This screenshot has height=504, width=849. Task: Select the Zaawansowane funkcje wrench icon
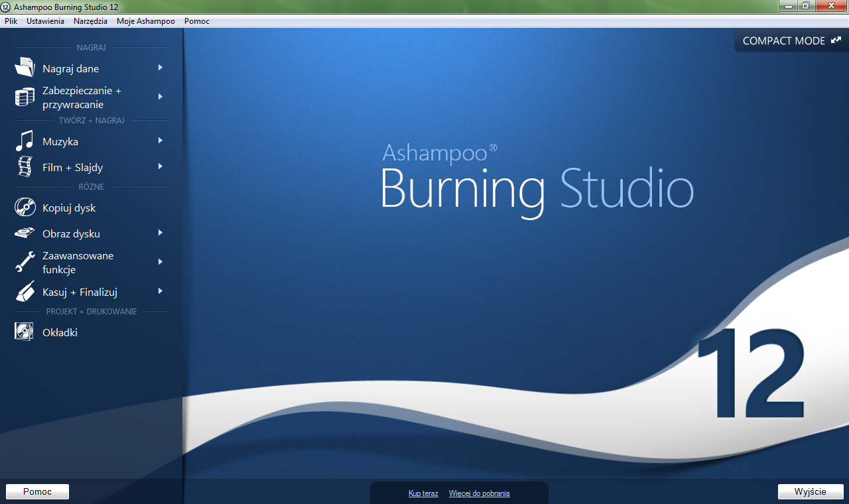(x=25, y=262)
